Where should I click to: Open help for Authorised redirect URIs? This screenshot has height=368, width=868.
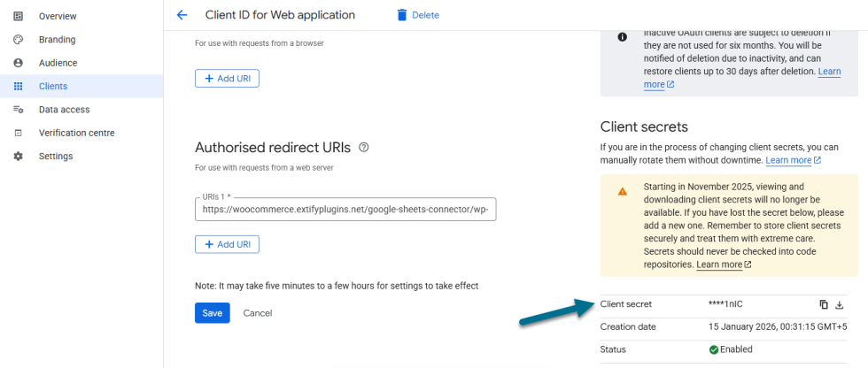click(x=364, y=147)
